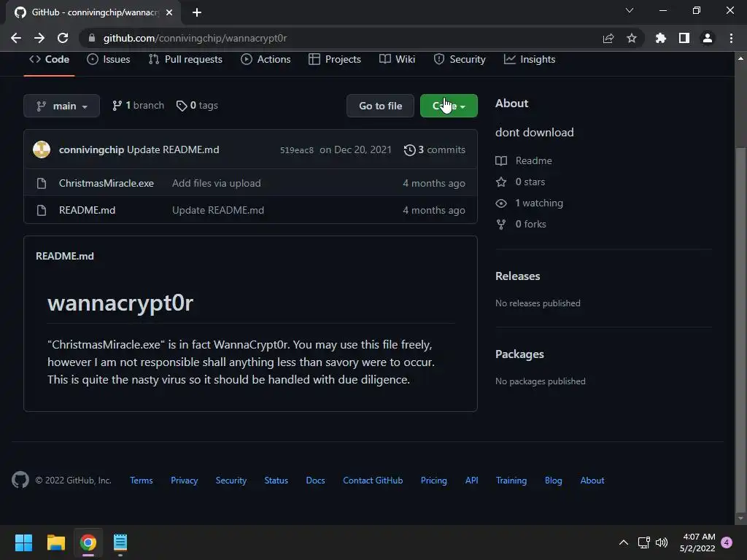Open the footer Security link

231,480
